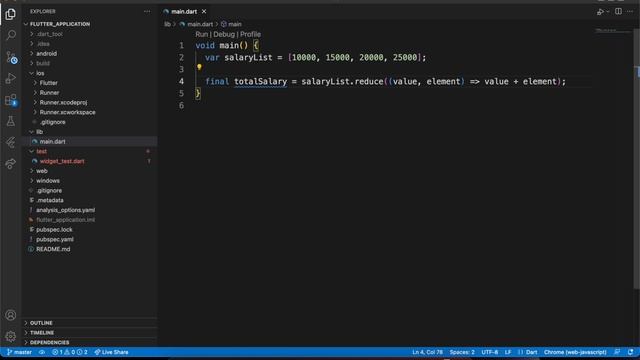Change indentation via Spaces: 2

click(x=462, y=352)
